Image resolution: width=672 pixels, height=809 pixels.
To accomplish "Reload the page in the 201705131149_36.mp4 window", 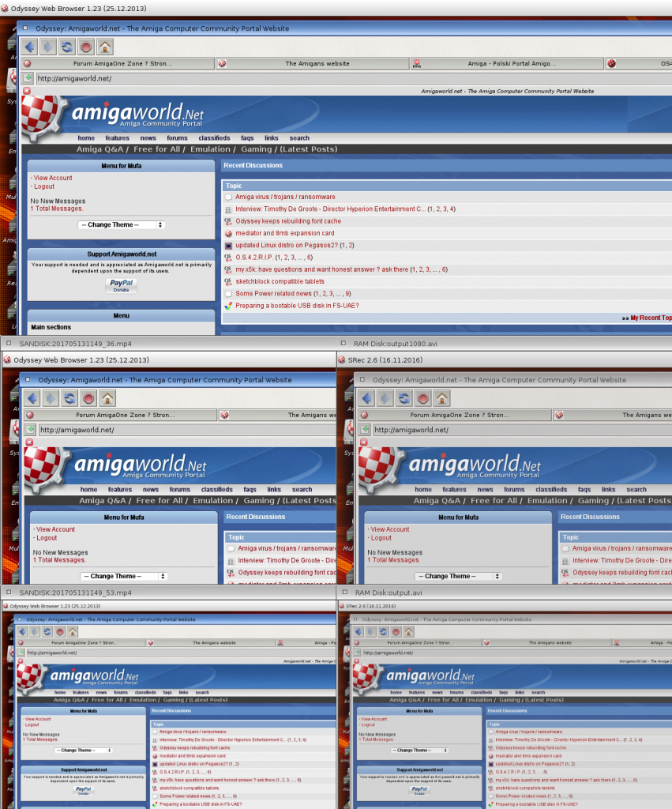I will (69, 398).
